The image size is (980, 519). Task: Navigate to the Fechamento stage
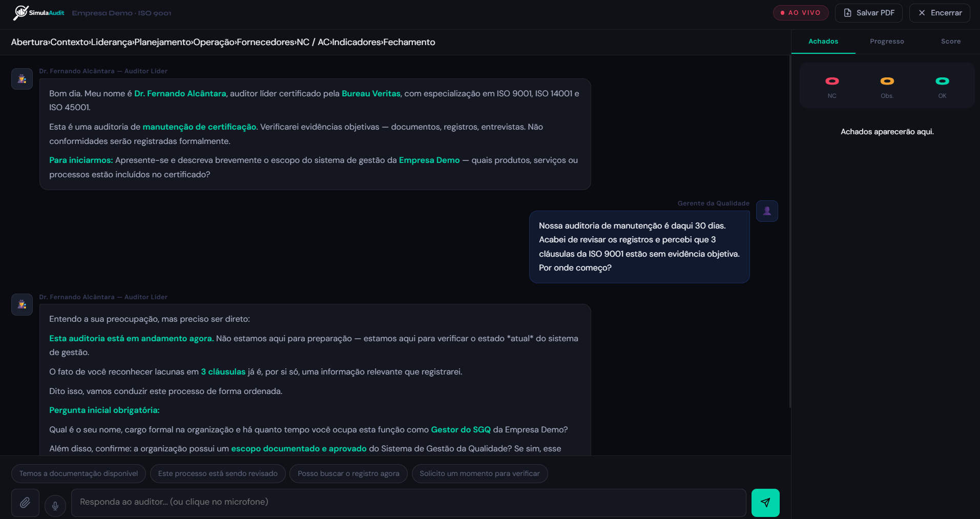[409, 42]
